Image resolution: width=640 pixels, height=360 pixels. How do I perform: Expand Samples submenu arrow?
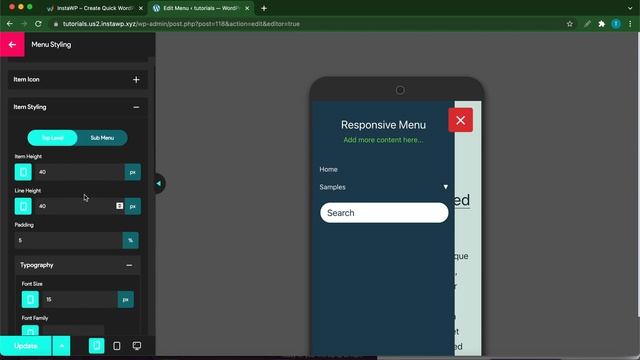tap(445, 187)
